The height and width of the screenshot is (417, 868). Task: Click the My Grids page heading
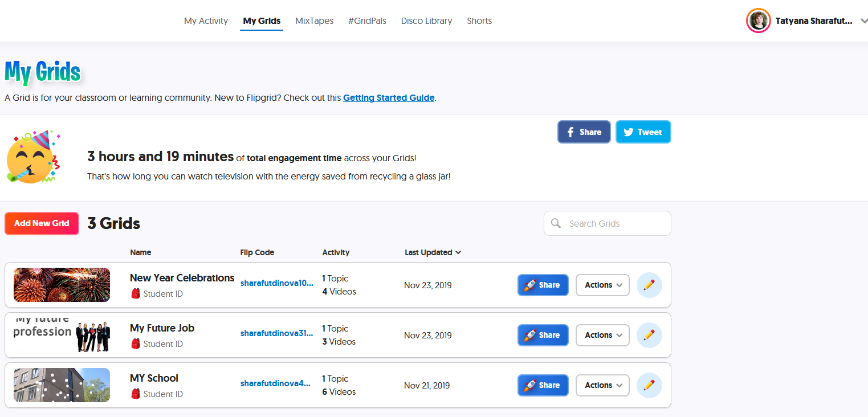coord(43,72)
